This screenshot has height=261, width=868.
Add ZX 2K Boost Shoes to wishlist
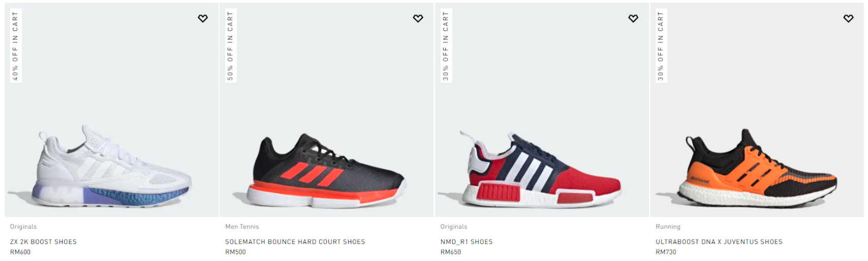[203, 18]
